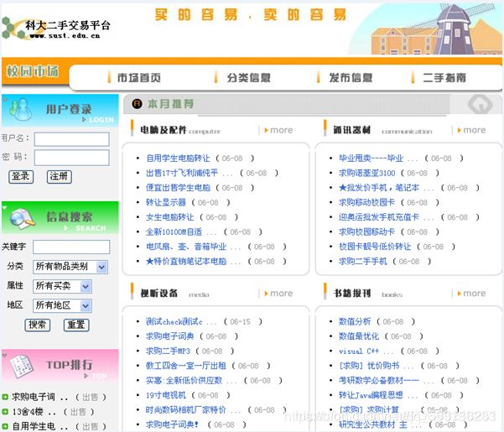Open listing 求购诺基亚3100
This screenshot has height=432, width=504.
[x=366, y=173]
